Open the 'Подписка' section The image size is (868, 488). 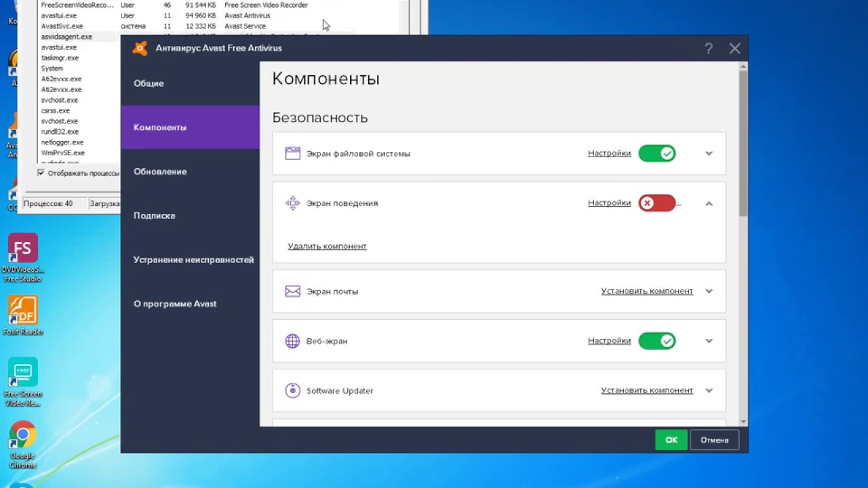(191, 216)
